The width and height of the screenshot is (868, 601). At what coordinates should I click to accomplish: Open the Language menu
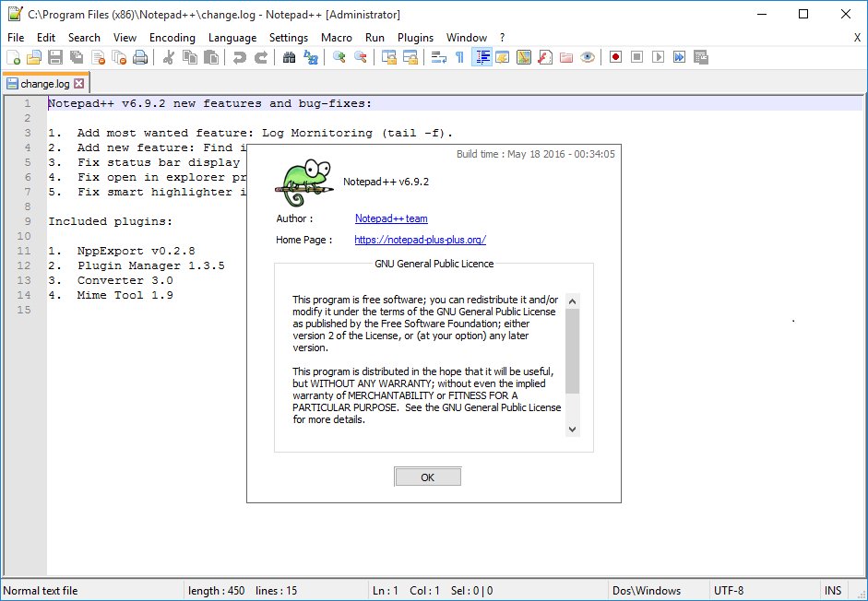click(232, 38)
